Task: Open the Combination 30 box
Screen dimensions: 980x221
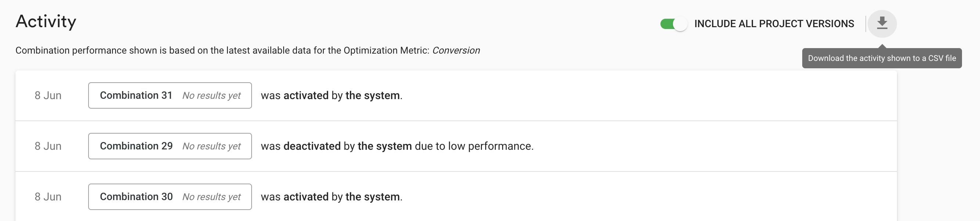Action: tap(170, 197)
